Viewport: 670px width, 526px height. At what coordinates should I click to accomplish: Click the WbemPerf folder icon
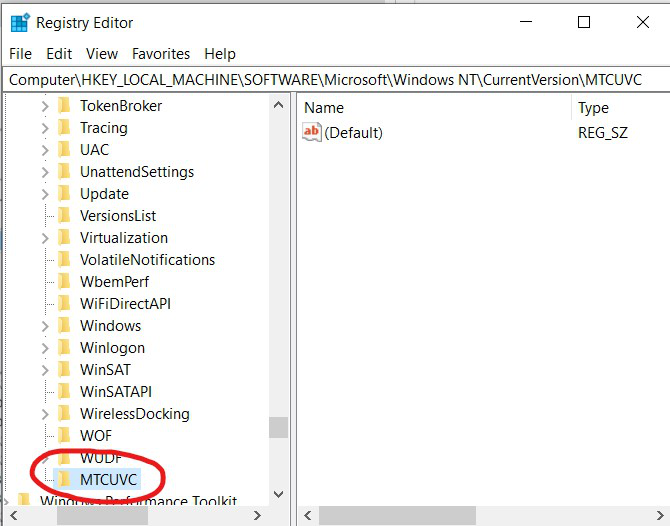[64, 281]
